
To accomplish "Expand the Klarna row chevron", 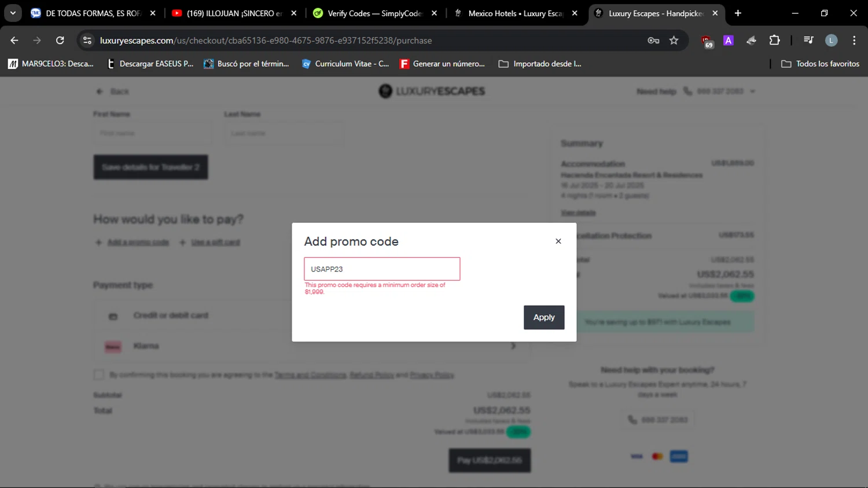I will point(513,346).
